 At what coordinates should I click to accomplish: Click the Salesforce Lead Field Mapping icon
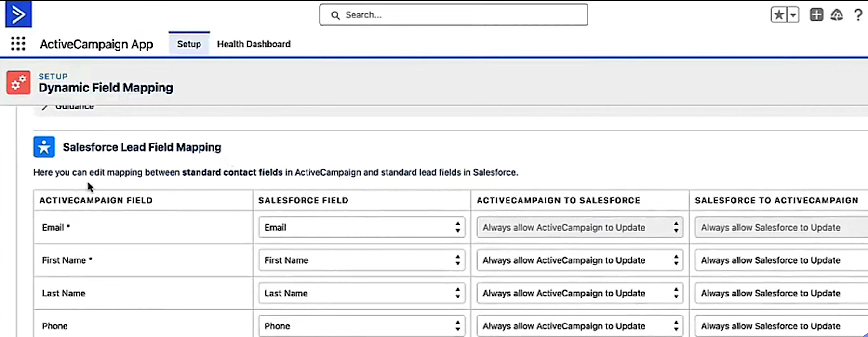point(44,147)
